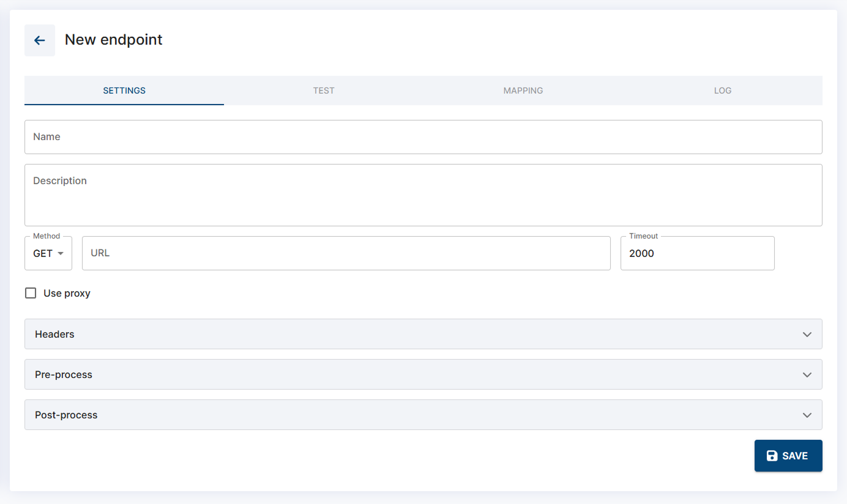Click the chevron icon on Pre-process row
The image size is (847, 504).
point(807,375)
